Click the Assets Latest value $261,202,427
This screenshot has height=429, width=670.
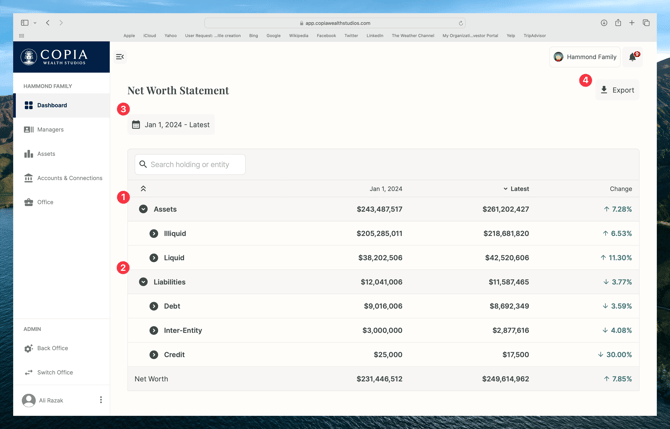click(x=505, y=209)
